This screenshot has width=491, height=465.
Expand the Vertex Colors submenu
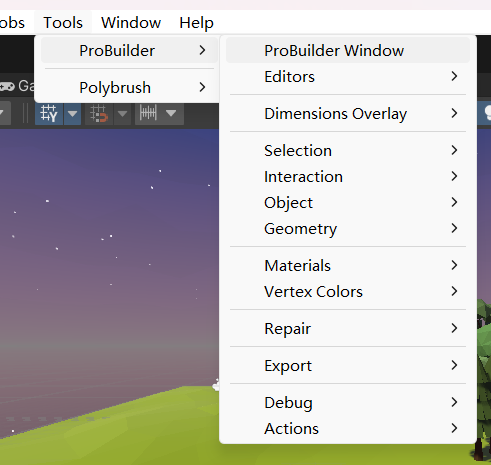[x=348, y=292]
